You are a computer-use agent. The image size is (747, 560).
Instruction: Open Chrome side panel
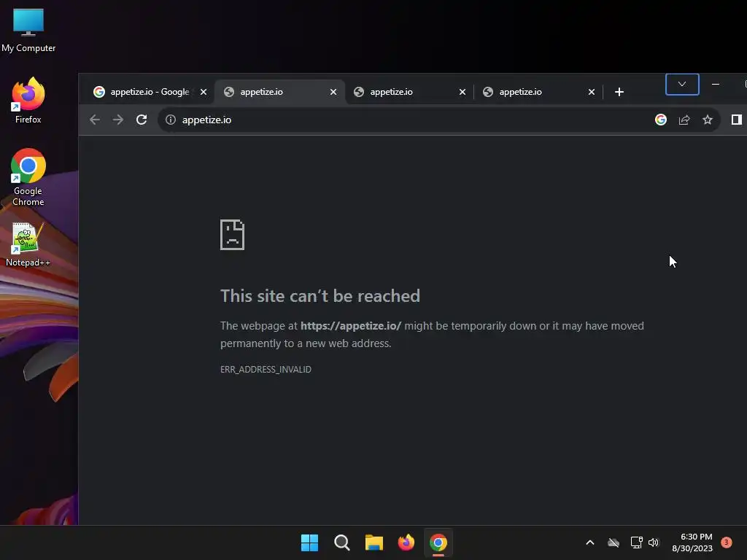point(737,120)
